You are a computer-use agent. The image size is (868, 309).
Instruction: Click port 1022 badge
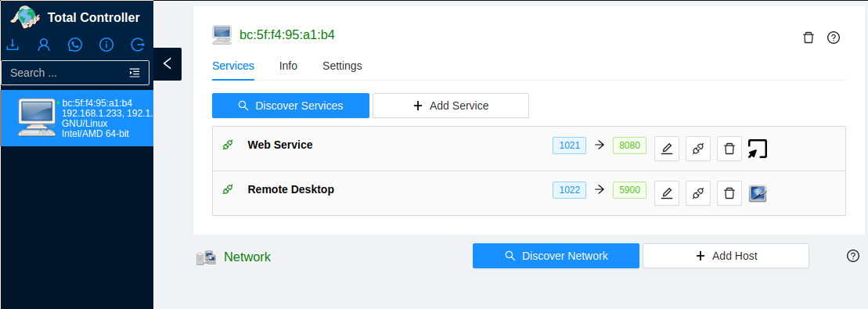coord(569,190)
